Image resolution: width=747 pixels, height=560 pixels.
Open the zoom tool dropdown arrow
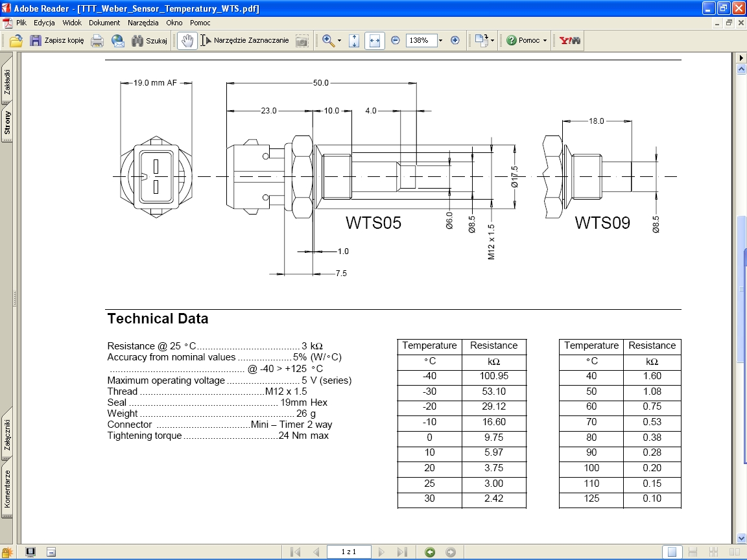(339, 40)
